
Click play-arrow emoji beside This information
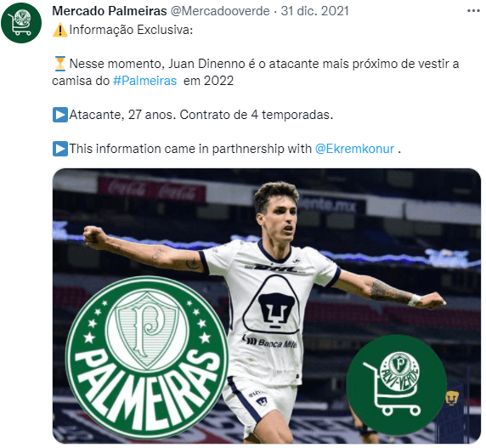60,149
